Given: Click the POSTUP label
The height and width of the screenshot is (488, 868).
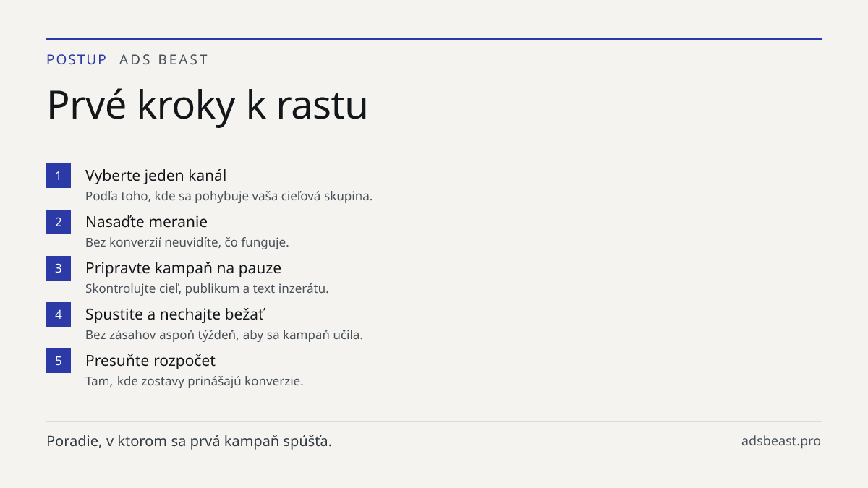Looking at the screenshot, I should (77, 60).
